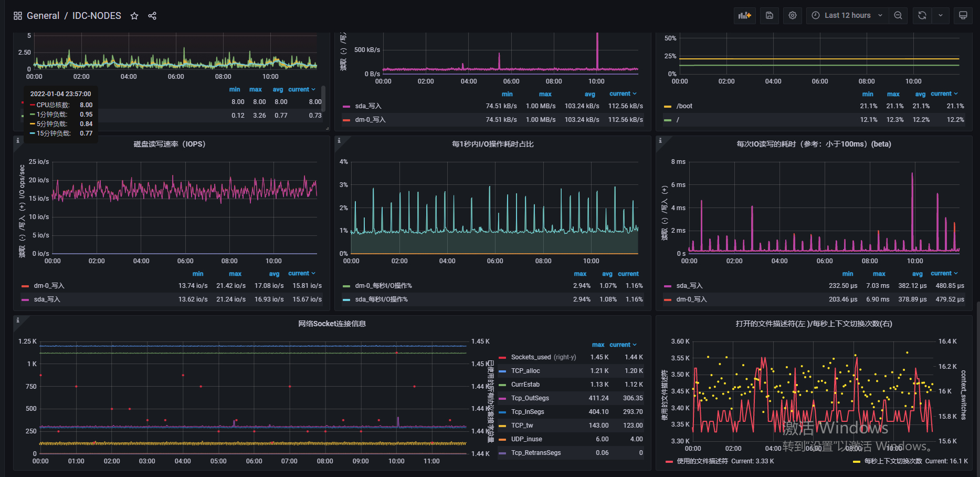Toggle / root series in disk usage legend
Viewport: 980px width, 477px height.
coord(678,120)
